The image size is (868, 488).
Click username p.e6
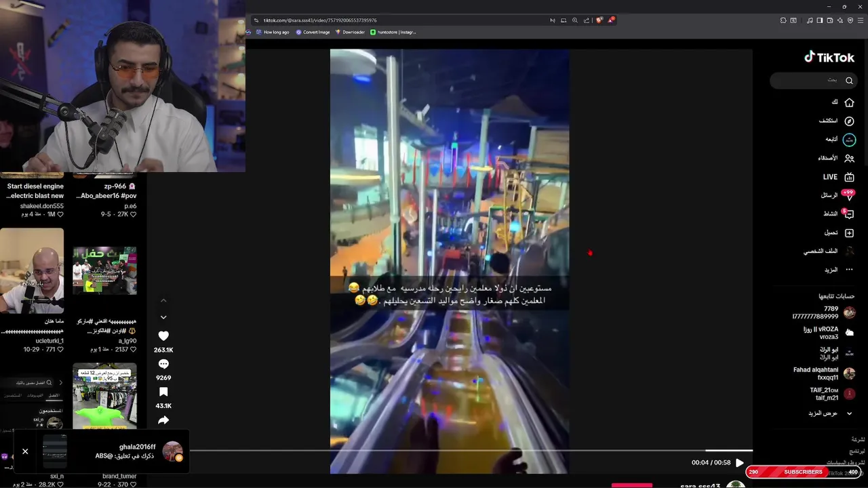pyautogui.click(x=130, y=205)
